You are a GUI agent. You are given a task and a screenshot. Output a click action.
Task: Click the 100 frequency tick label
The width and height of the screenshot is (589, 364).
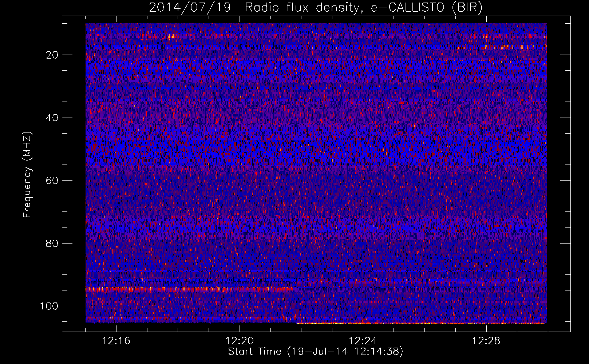[49, 306]
